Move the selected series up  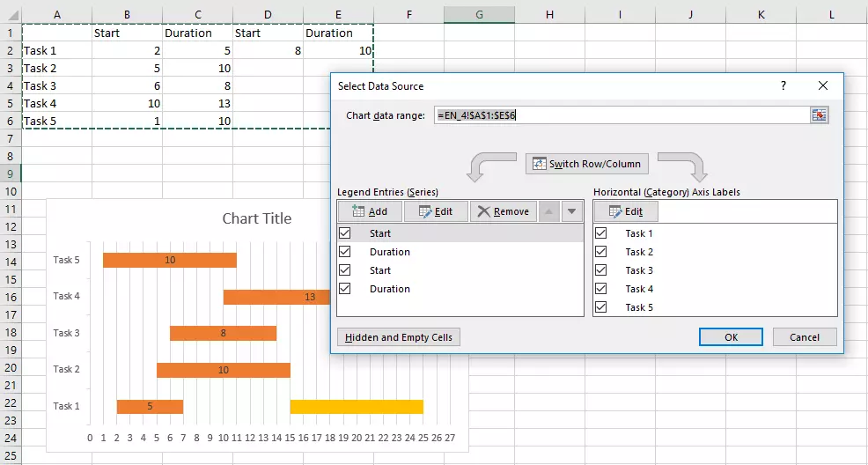click(548, 211)
